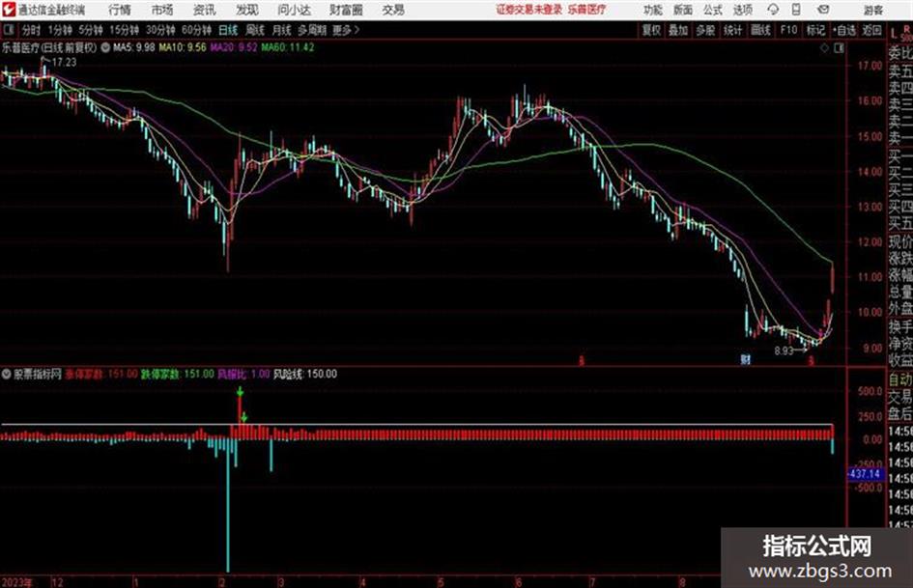Open 多周期 multi-period view
The image size is (913, 588).
coord(312,30)
